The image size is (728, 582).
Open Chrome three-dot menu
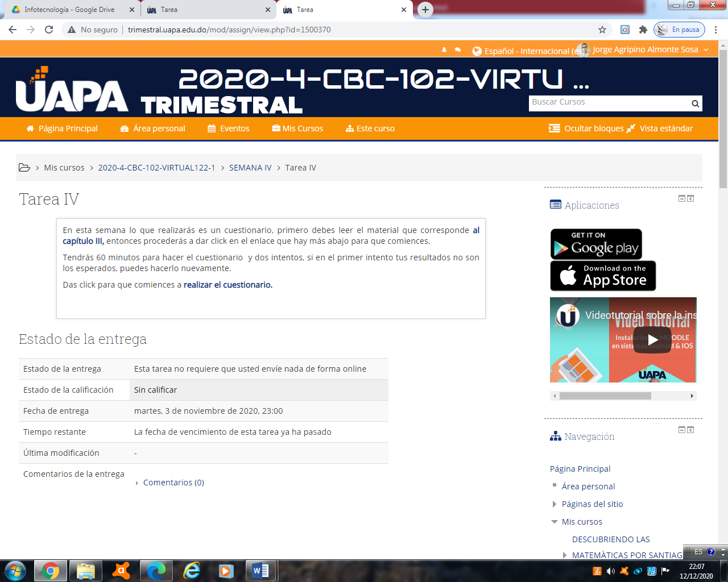716,30
